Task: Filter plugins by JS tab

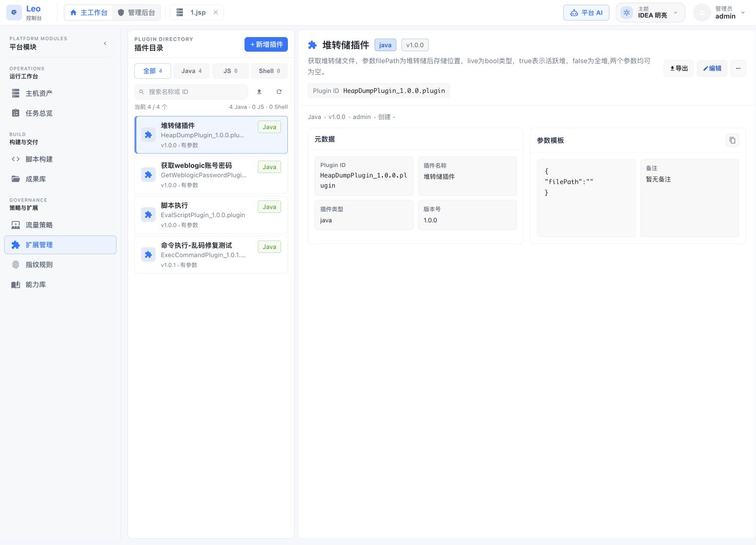Action: (230, 71)
